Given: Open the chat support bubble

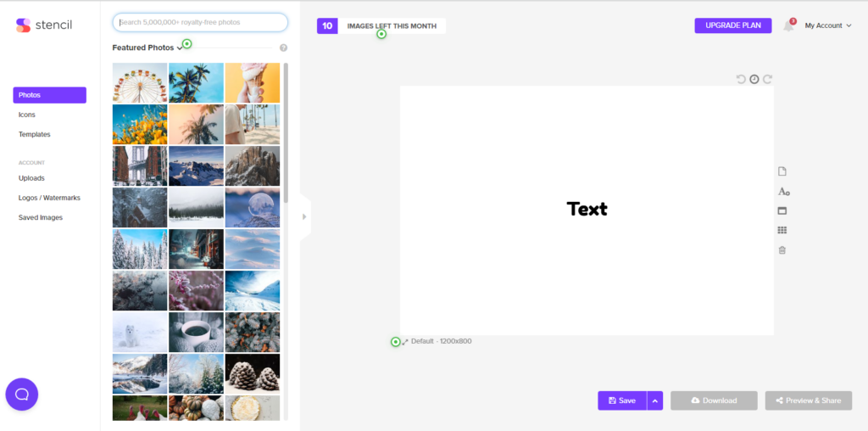Looking at the screenshot, I should tap(22, 394).
